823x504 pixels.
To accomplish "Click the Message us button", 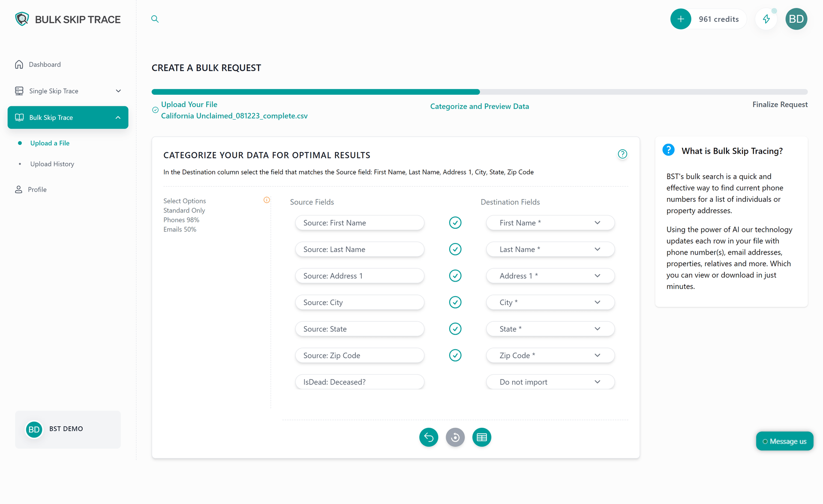I will (x=784, y=441).
